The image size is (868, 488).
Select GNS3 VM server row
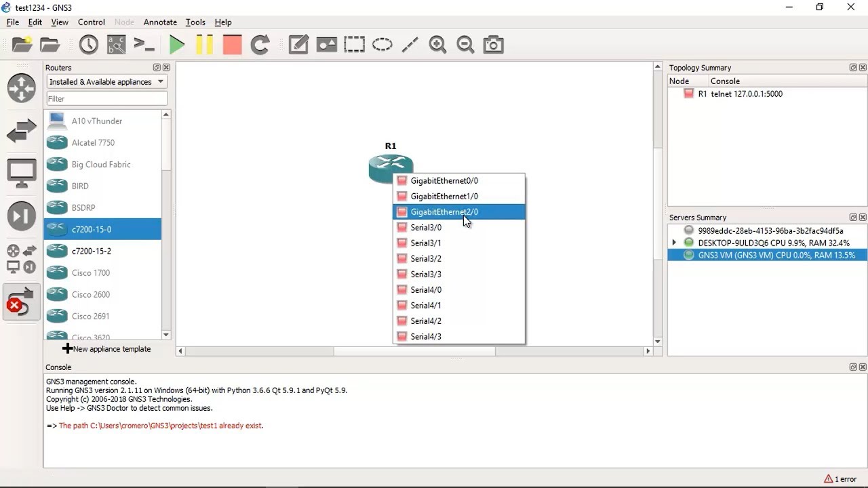(767, 256)
